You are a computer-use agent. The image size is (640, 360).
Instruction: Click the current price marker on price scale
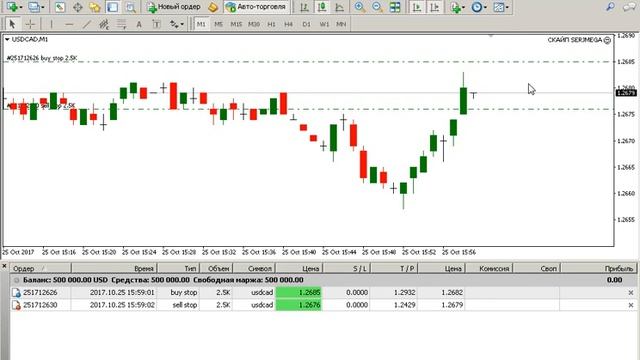(x=626, y=93)
